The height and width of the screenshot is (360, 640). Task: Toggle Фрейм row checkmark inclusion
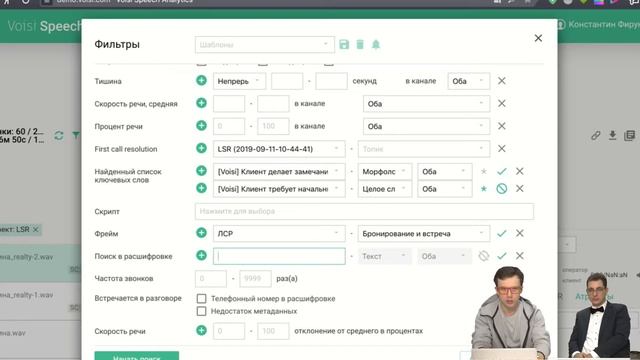(x=502, y=233)
